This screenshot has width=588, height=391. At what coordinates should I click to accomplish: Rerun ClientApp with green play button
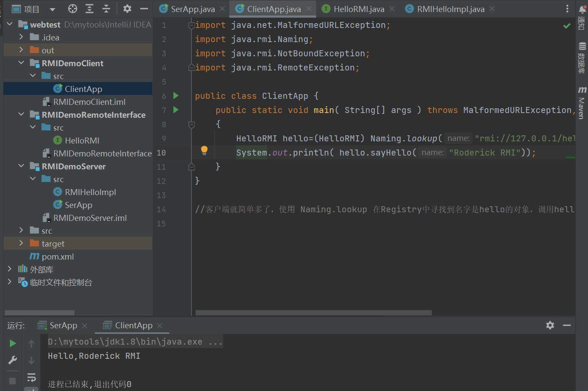[x=12, y=343]
